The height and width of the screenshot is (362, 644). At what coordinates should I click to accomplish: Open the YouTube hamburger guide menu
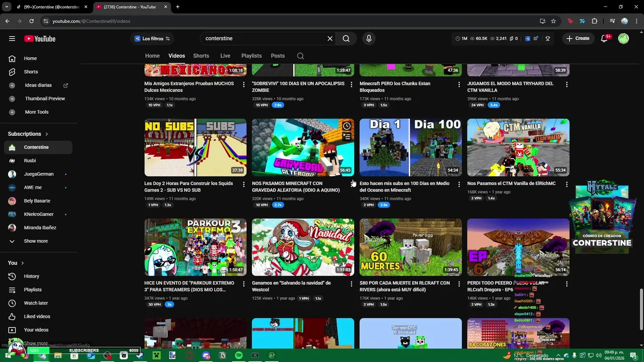click(x=12, y=39)
